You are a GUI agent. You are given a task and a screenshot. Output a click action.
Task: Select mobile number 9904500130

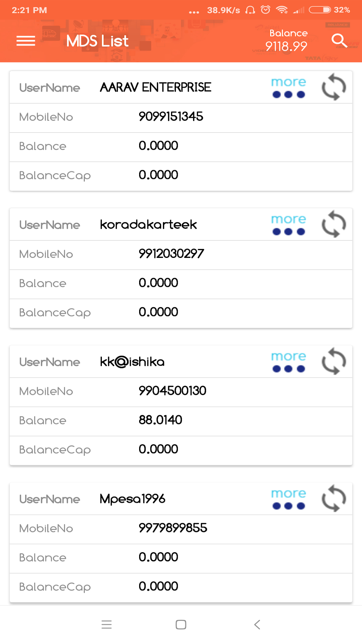pos(172,391)
